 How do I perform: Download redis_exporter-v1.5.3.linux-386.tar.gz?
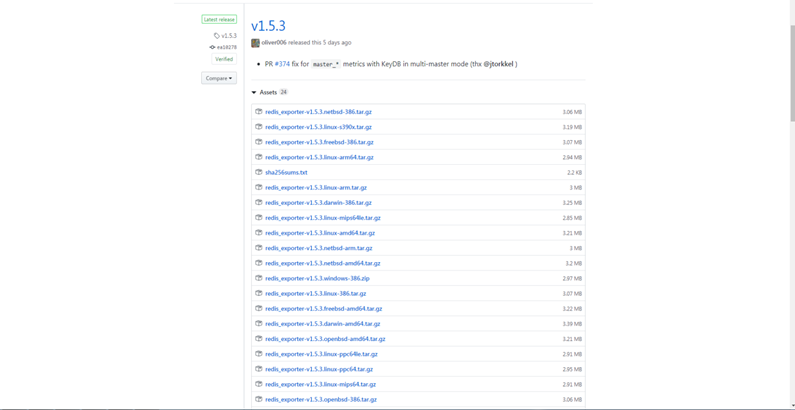tap(315, 293)
